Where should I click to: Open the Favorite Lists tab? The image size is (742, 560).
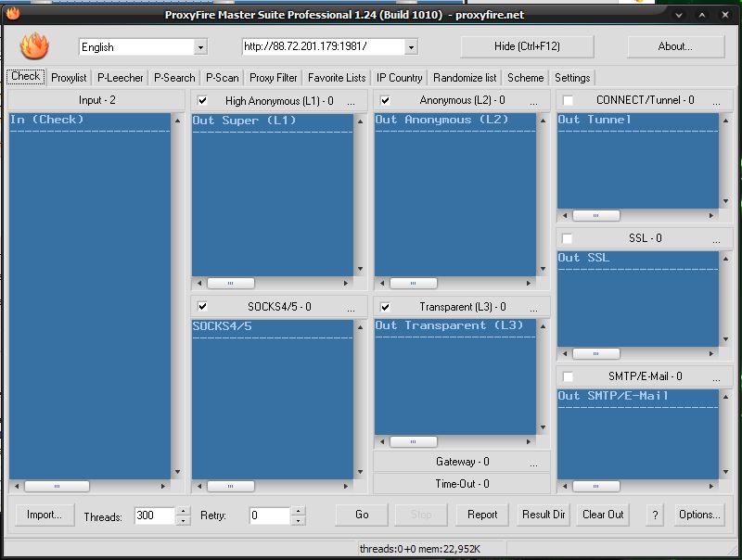(337, 78)
